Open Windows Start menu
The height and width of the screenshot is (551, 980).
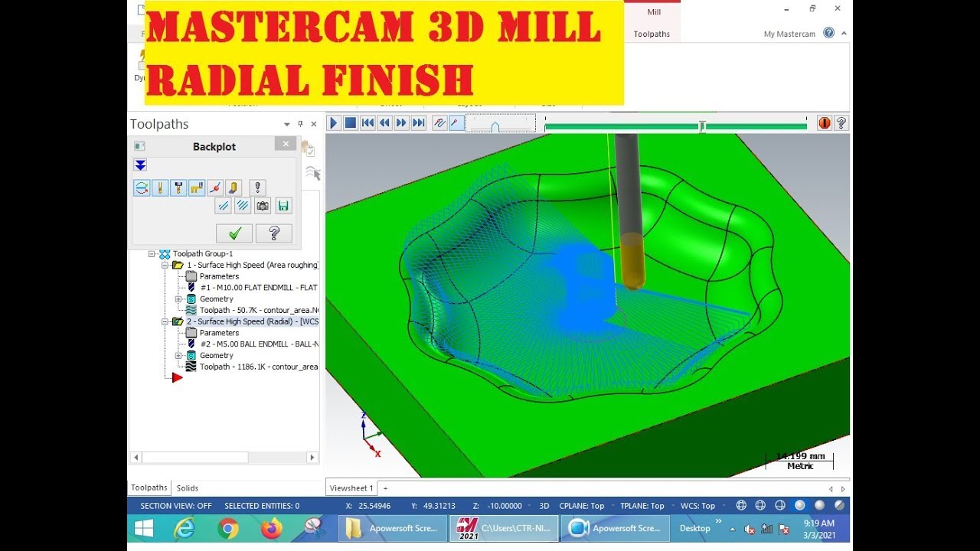coord(144,528)
